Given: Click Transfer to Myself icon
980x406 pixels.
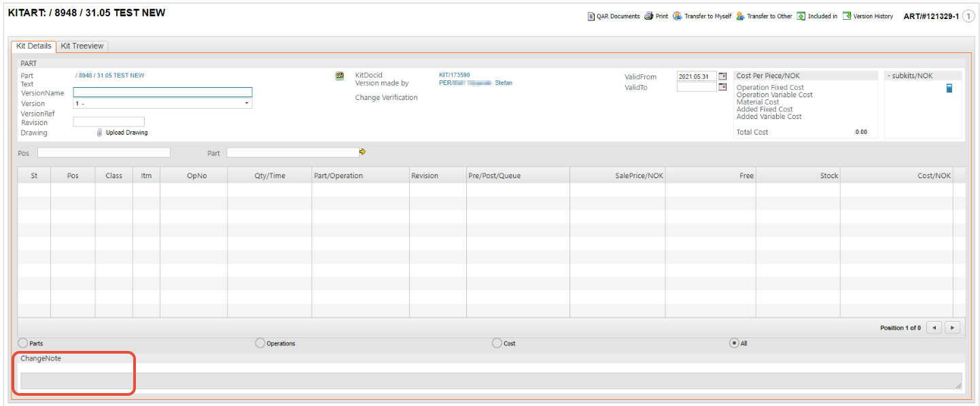Looking at the screenshot, I should pyautogui.click(x=678, y=16).
